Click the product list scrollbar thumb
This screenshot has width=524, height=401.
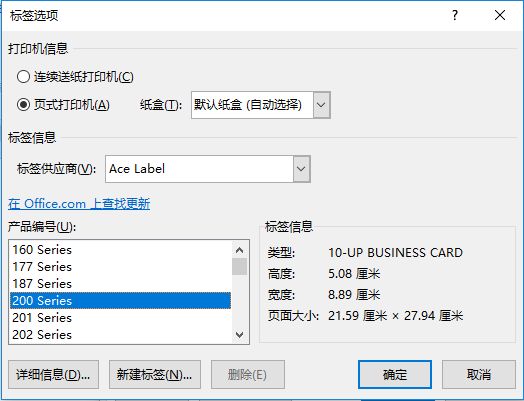tap(239, 266)
